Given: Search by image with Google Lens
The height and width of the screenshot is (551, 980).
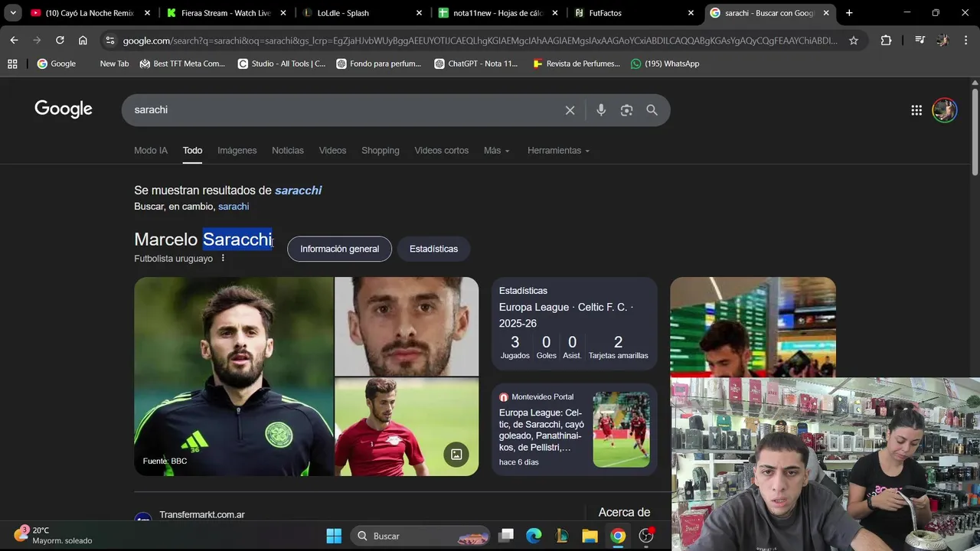Looking at the screenshot, I should point(626,110).
